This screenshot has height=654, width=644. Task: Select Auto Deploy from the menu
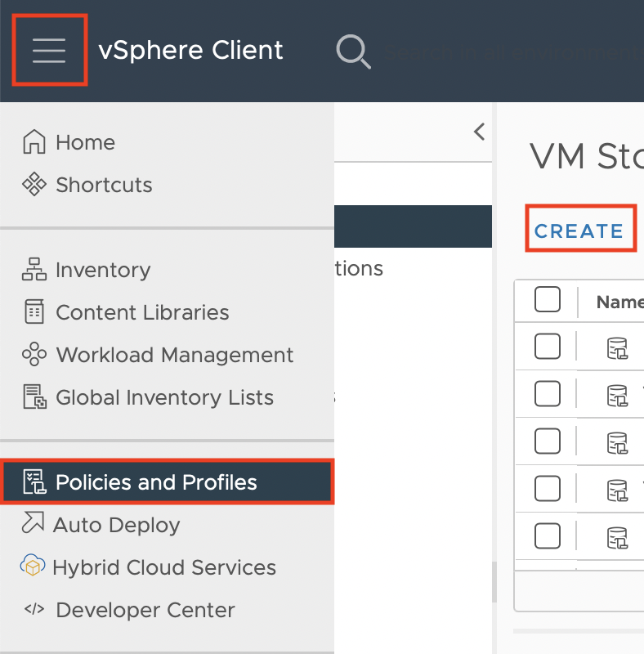click(x=116, y=525)
